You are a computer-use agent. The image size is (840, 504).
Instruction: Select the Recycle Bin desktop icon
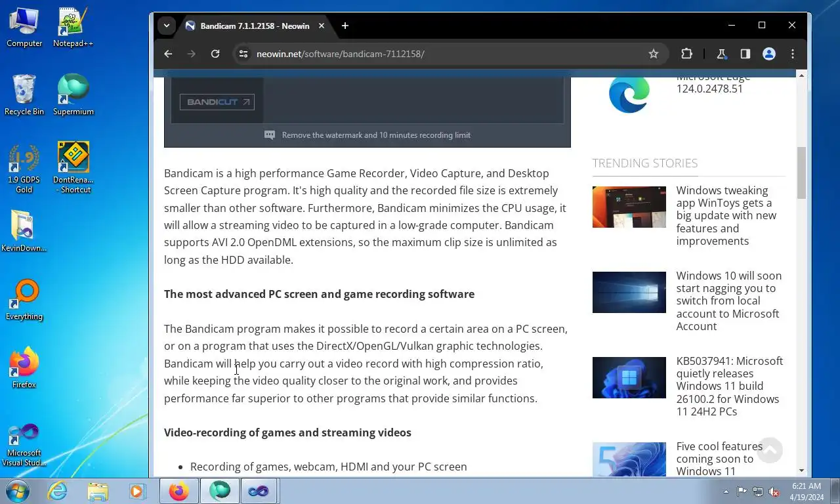24,96
